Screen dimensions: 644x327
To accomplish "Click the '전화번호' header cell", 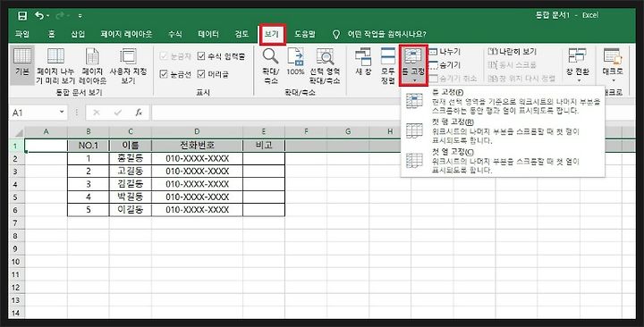I will tap(197, 146).
